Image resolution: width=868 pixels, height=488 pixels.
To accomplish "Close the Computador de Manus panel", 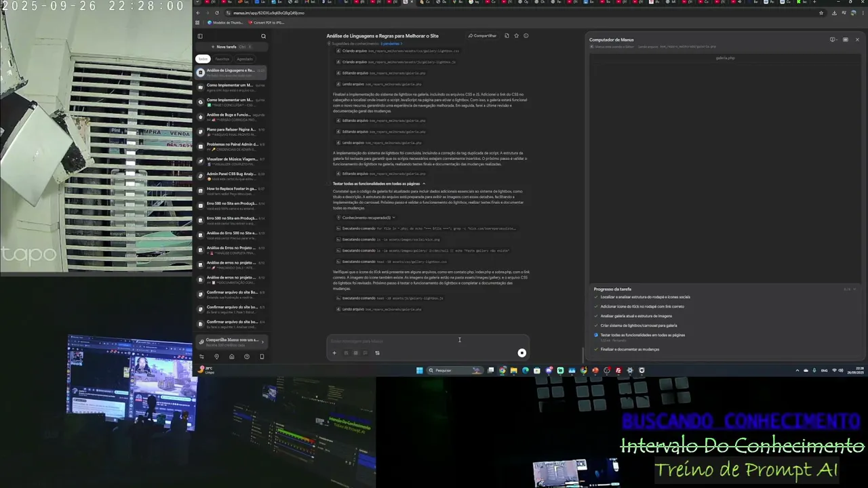I will point(857,39).
